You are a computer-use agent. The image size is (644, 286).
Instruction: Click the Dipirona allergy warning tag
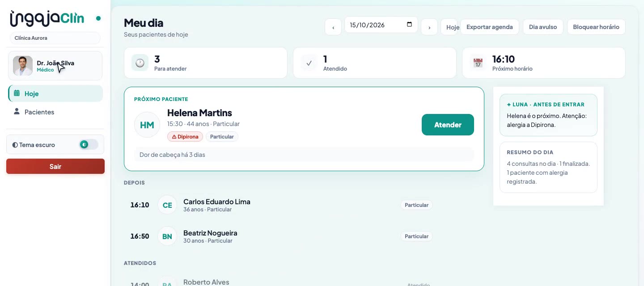(x=185, y=137)
